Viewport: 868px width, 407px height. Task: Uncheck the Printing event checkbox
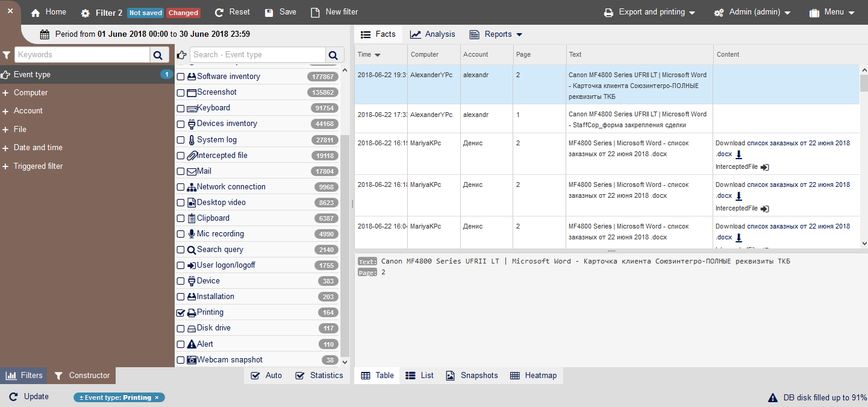point(181,313)
